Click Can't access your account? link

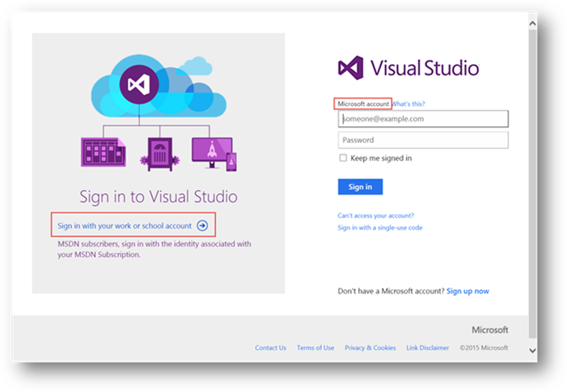(x=375, y=216)
